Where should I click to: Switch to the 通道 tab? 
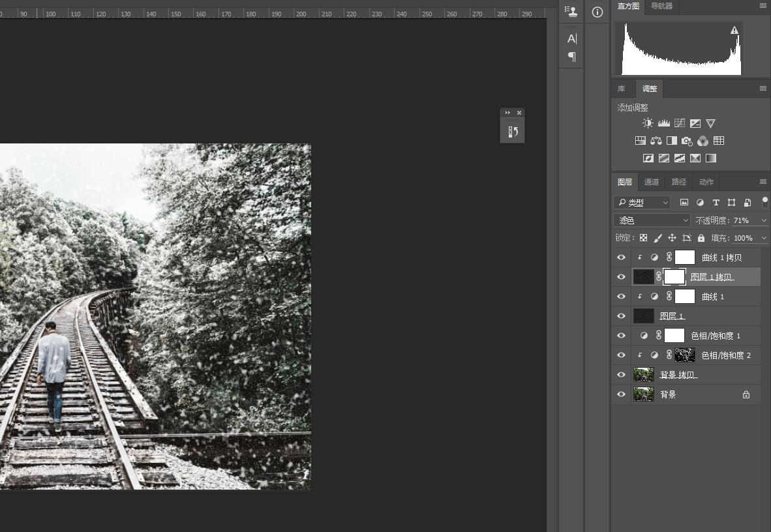pyautogui.click(x=652, y=182)
